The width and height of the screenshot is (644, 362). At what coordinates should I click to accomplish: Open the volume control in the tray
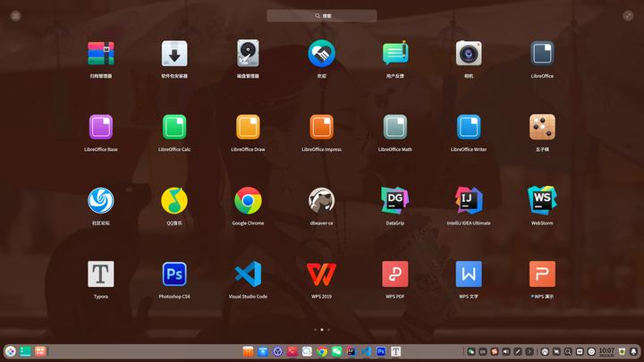[506, 352]
